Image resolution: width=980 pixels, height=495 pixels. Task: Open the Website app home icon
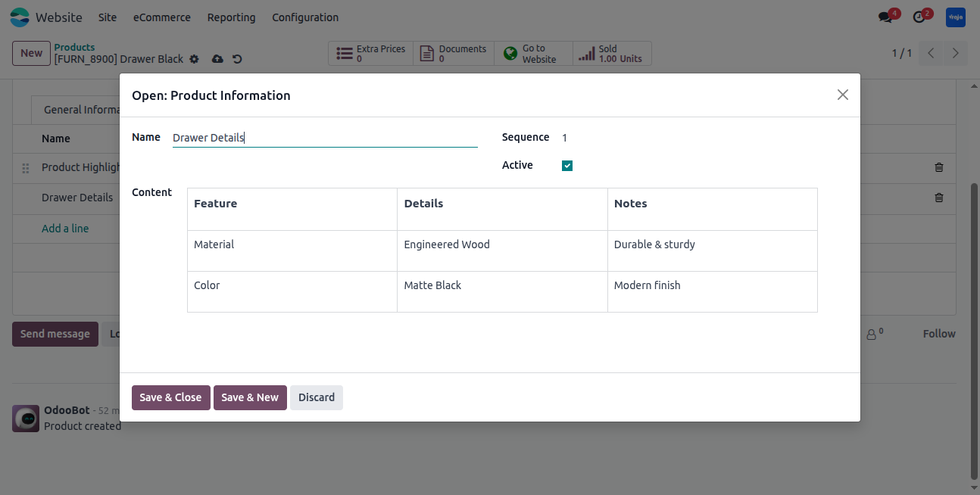[x=20, y=17]
